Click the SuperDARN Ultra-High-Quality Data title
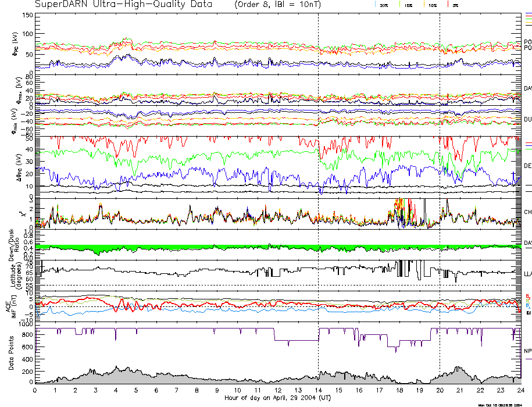 click(x=123, y=4)
